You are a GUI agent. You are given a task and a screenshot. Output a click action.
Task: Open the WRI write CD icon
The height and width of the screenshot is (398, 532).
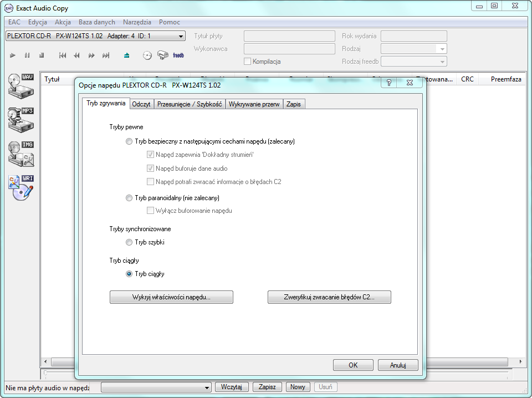tap(21, 187)
